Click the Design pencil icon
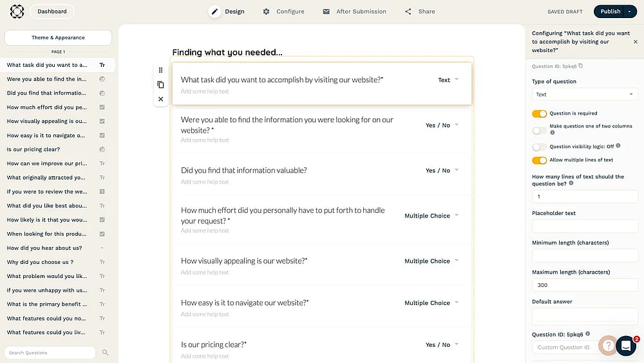 tap(214, 12)
